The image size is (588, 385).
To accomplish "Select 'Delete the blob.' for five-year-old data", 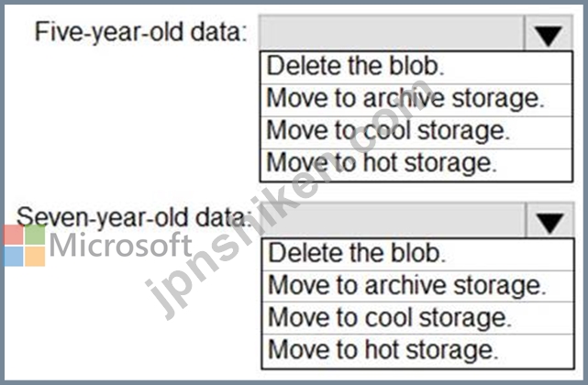I will coord(416,68).
